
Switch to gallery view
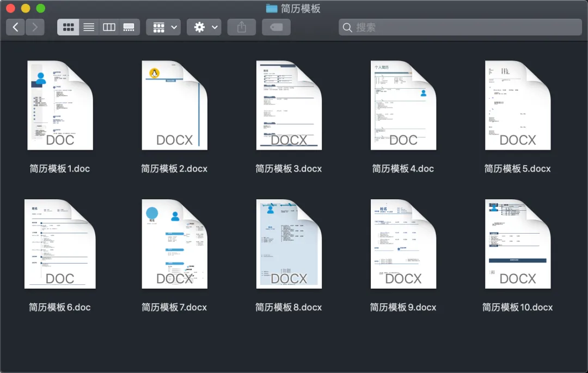click(130, 27)
